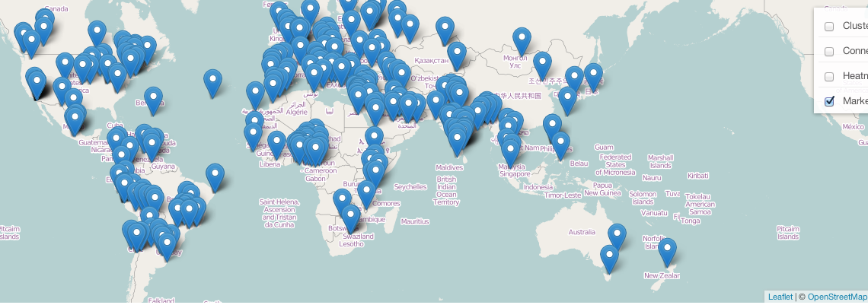This screenshot has width=868, height=305.
Task: Open the Leaflet attribution link
Action: (780, 297)
